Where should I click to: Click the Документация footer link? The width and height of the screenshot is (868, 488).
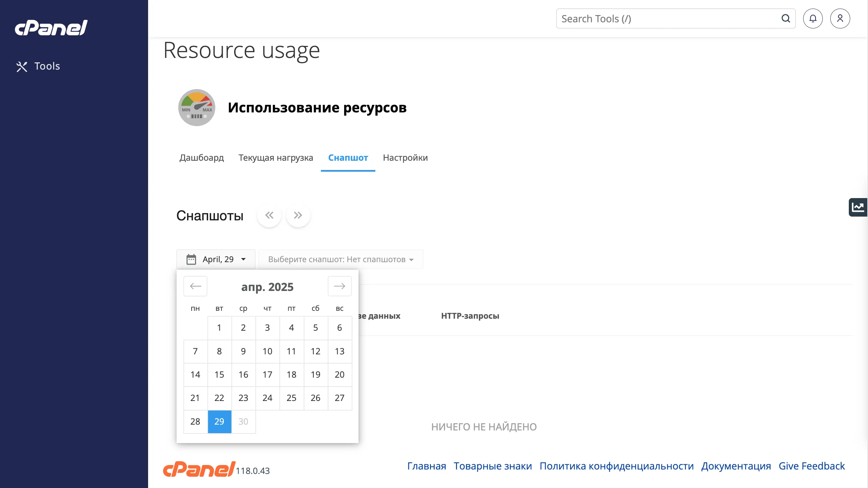(x=736, y=466)
